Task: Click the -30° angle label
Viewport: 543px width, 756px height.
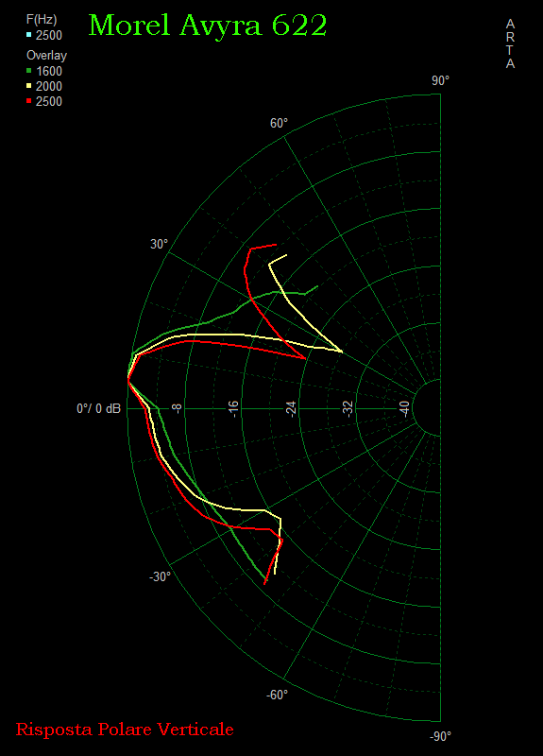Action: click(160, 576)
